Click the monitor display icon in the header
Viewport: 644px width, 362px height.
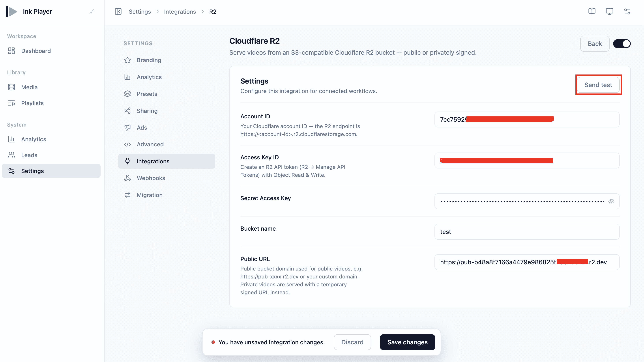click(x=609, y=11)
